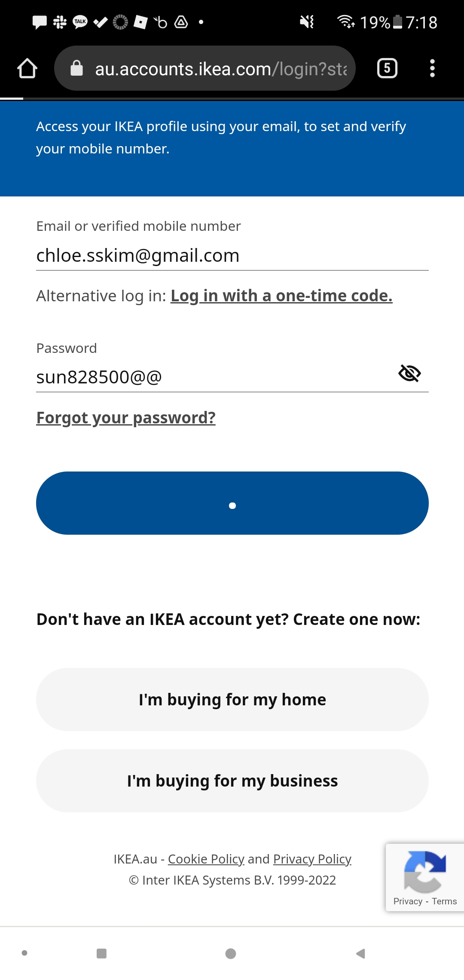Click the reCAPTCHA badge logo
464x980 pixels.
[x=424, y=872]
